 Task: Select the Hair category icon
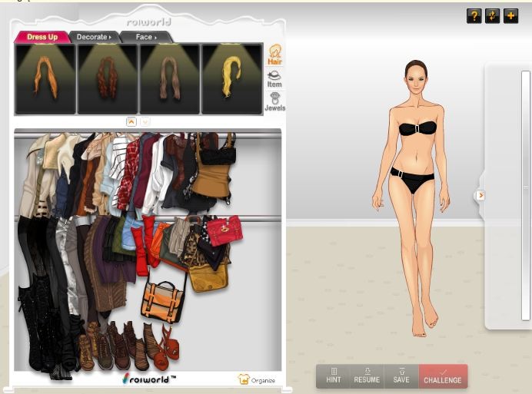pos(274,55)
